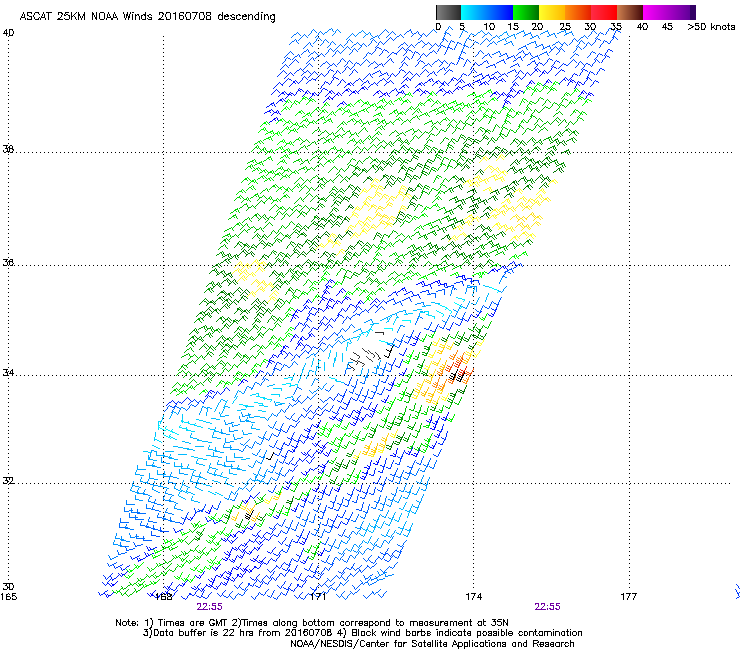
Task: Select the green 15-20 knots legend swatch
Action: tap(526, 12)
